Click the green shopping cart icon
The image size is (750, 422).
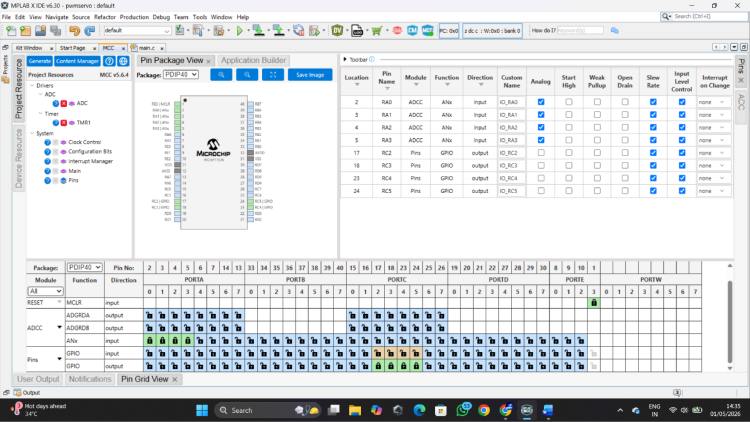377,31
